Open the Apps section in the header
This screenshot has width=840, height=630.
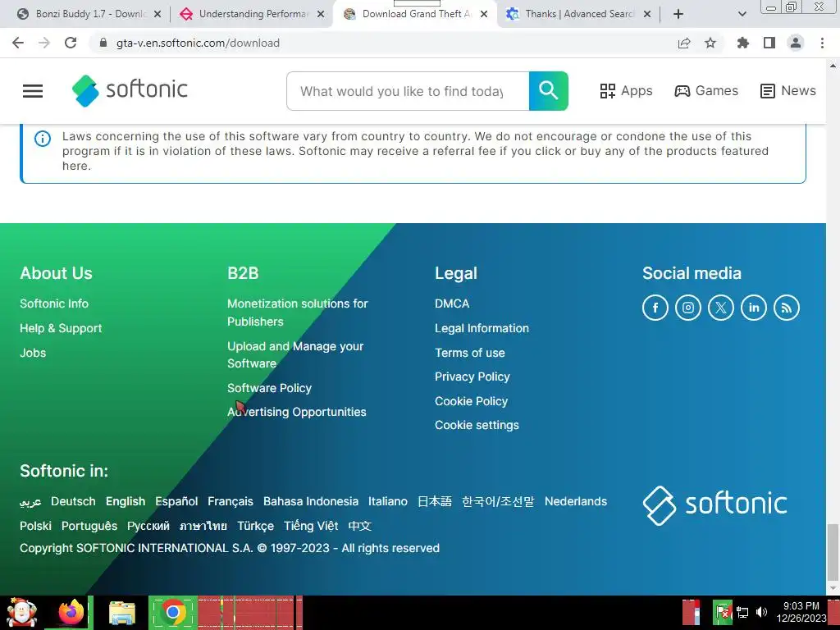626,90
